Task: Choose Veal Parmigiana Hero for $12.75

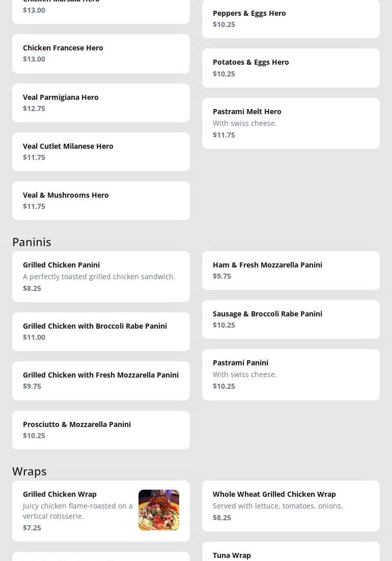Action: click(101, 102)
